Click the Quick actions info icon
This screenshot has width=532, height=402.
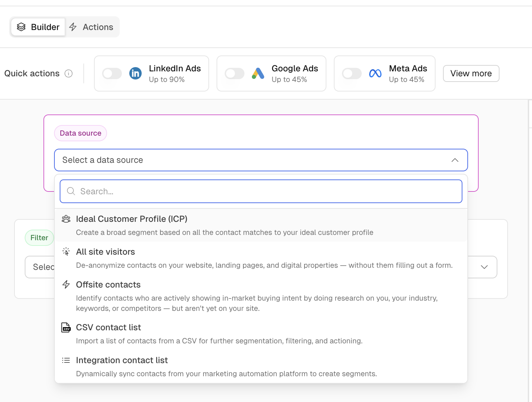tap(69, 73)
